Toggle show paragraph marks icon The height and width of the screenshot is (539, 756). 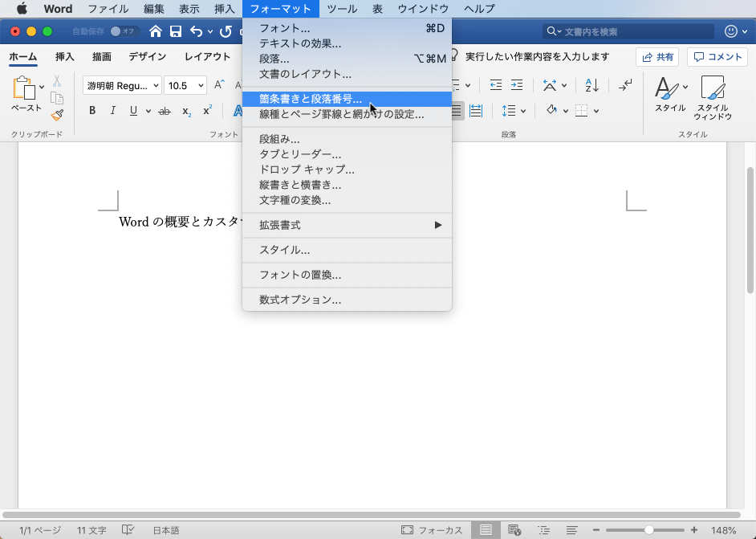tap(625, 85)
